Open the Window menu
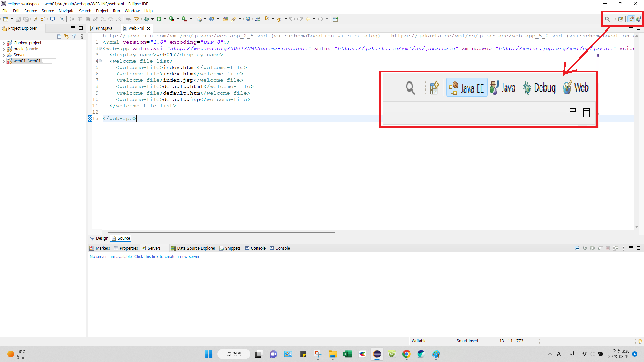 pos(132,11)
